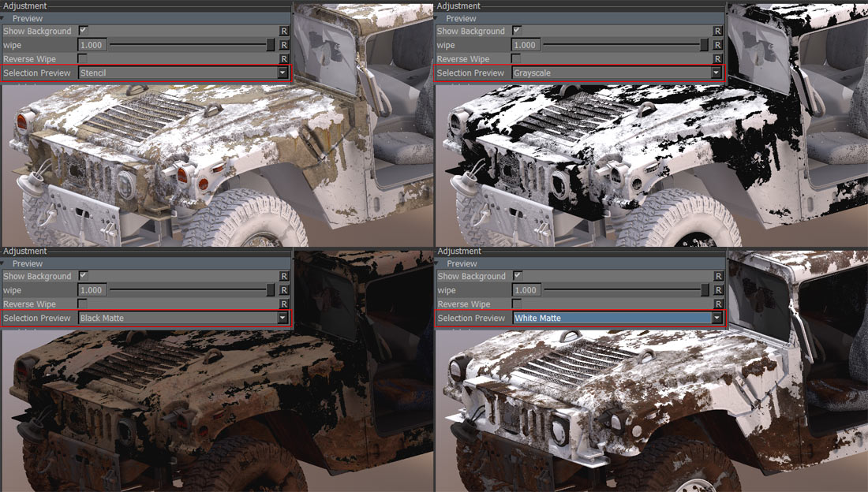
Task: Reset wipe value in the Stencil panel
Action: tap(284, 45)
